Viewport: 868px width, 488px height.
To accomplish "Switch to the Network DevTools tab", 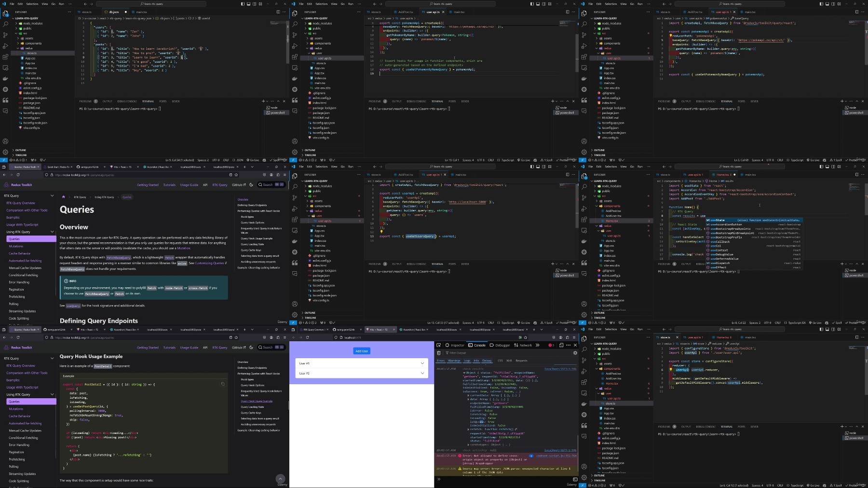I will click(x=523, y=345).
